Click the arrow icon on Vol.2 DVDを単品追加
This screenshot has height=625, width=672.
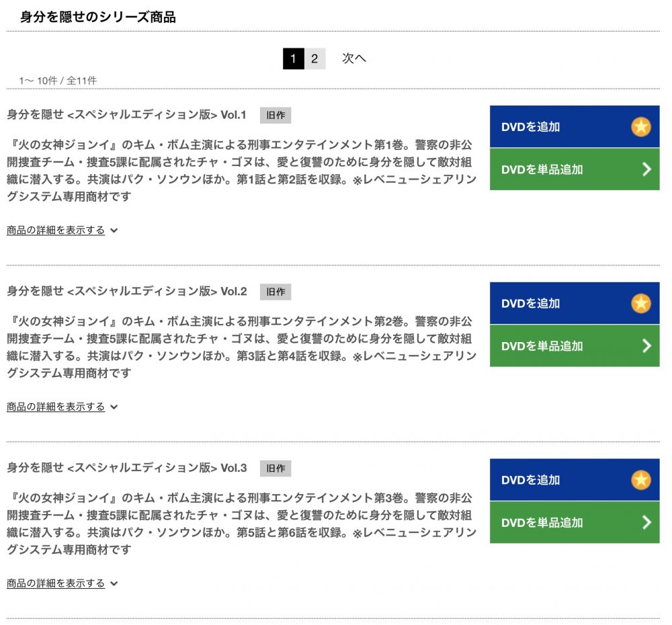[x=646, y=346]
